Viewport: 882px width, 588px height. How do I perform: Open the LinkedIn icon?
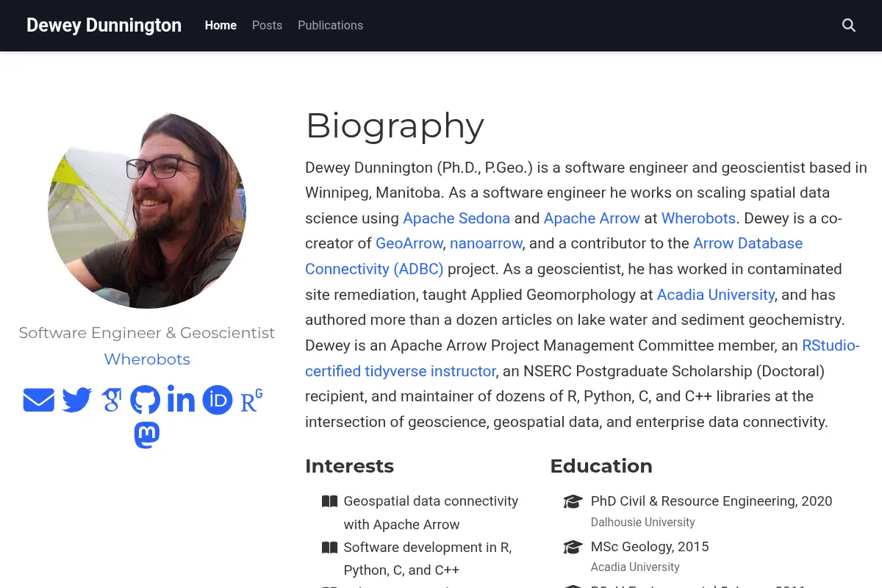(x=181, y=399)
